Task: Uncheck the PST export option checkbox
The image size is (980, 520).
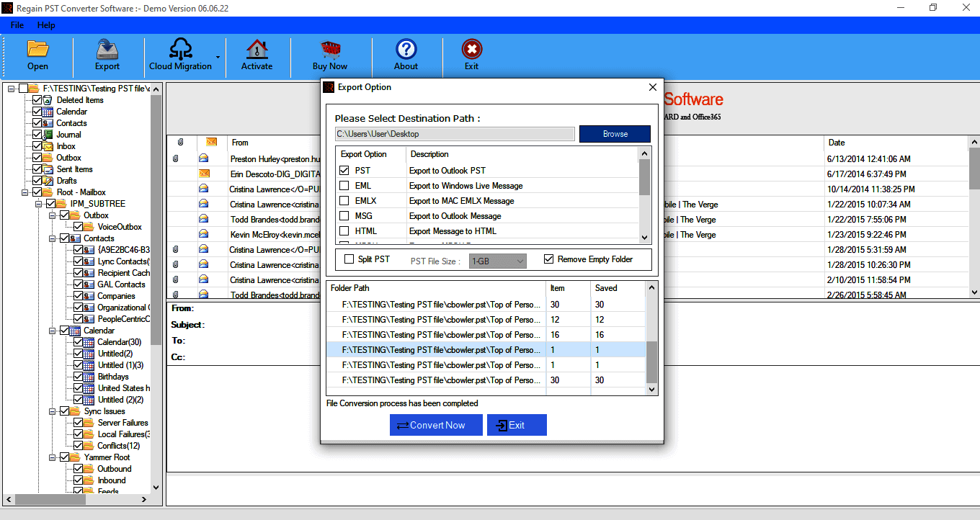Action: pos(344,171)
